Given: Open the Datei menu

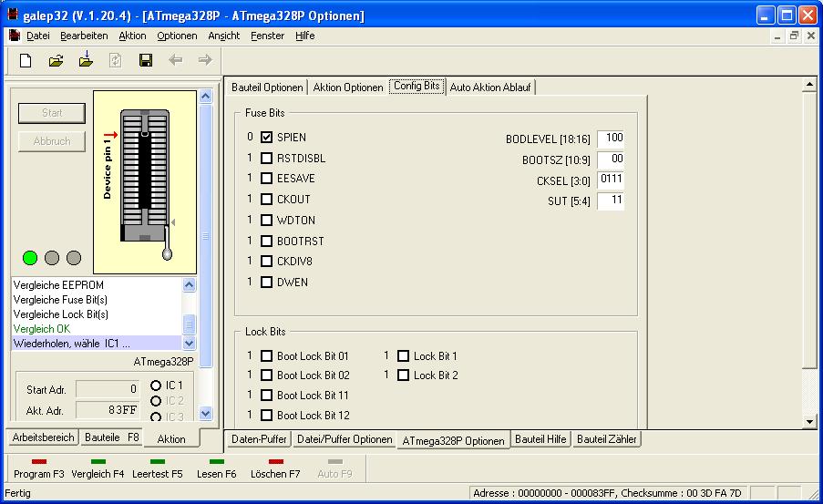Looking at the screenshot, I should point(37,36).
